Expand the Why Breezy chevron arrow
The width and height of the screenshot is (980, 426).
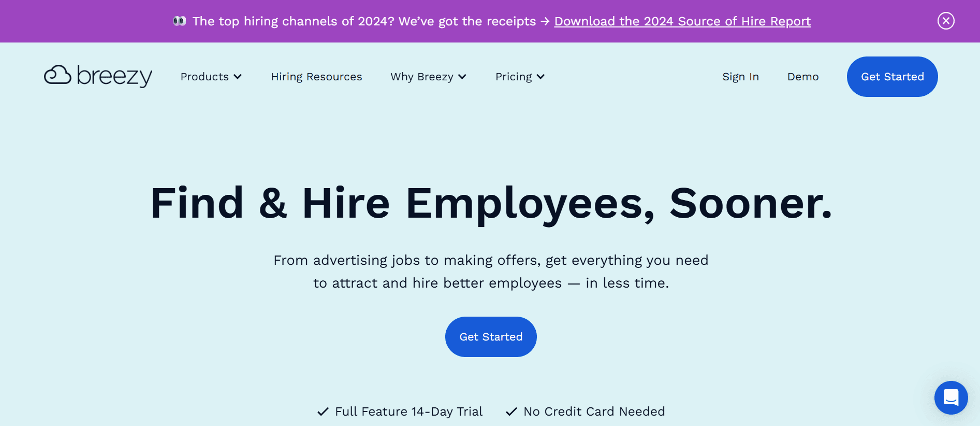pyautogui.click(x=462, y=77)
